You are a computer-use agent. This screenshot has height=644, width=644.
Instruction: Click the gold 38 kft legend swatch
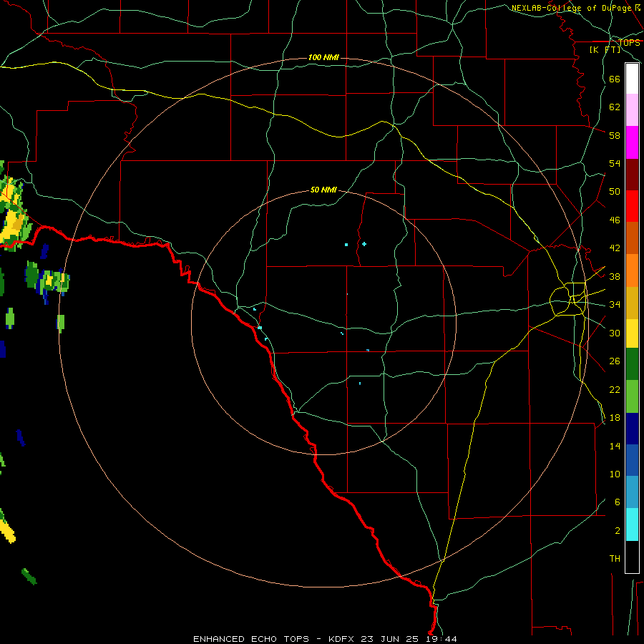pos(632,303)
